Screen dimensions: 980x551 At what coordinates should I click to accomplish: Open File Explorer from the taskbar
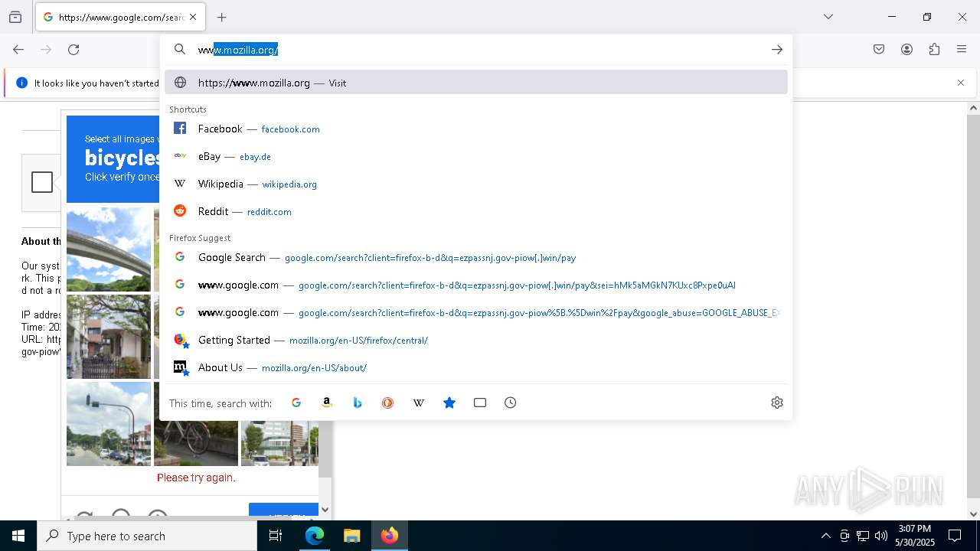pos(351,536)
